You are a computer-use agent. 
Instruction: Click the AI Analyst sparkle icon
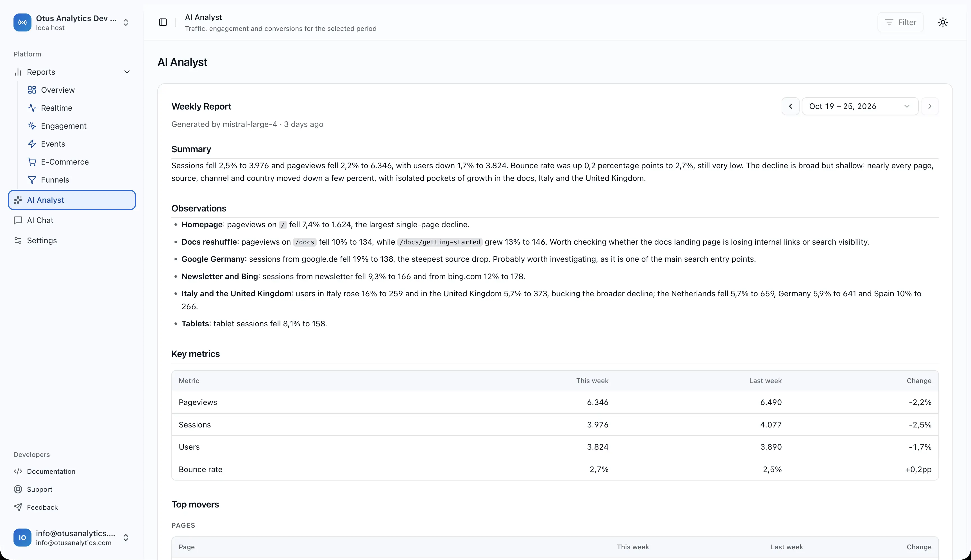[x=18, y=200]
